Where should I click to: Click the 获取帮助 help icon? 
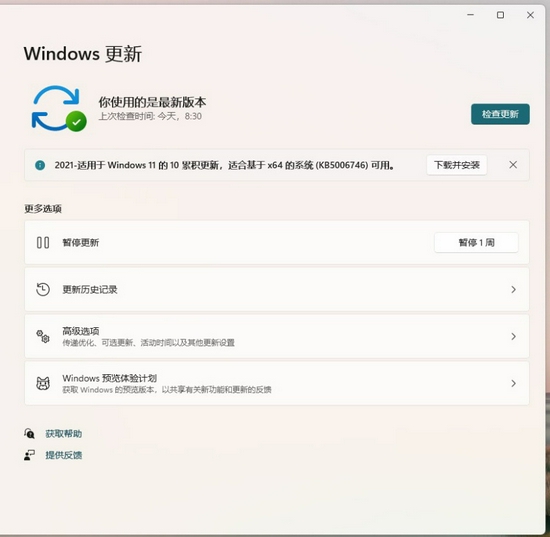pyautogui.click(x=29, y=434)
